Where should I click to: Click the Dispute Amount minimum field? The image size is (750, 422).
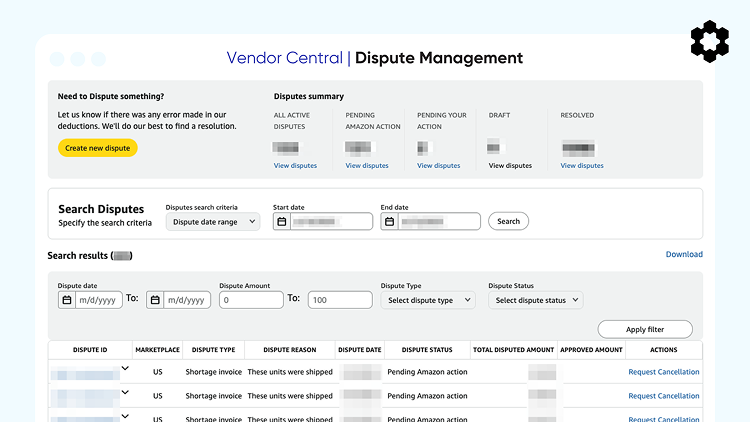[x=251, y=300]
